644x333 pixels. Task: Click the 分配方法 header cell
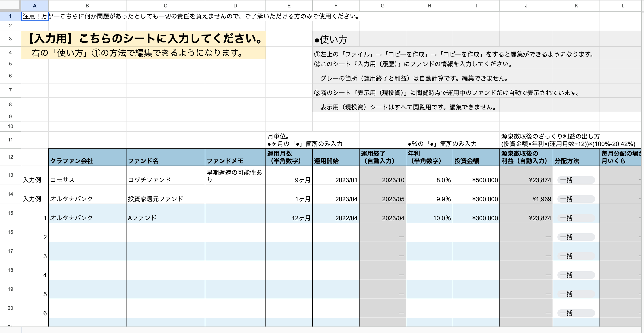(576, 157)
